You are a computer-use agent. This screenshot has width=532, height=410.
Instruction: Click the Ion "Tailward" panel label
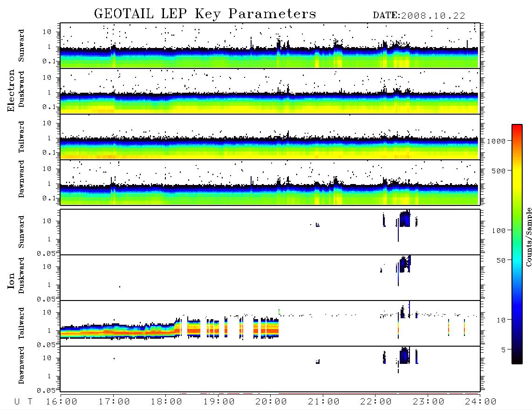[x=21, y=323]
